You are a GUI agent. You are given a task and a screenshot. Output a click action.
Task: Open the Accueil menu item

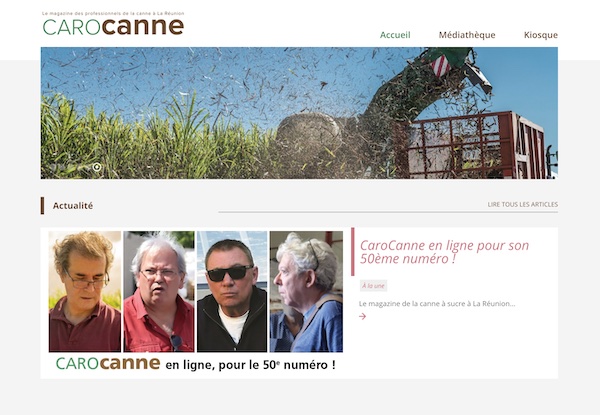click(x=395, y=35)
